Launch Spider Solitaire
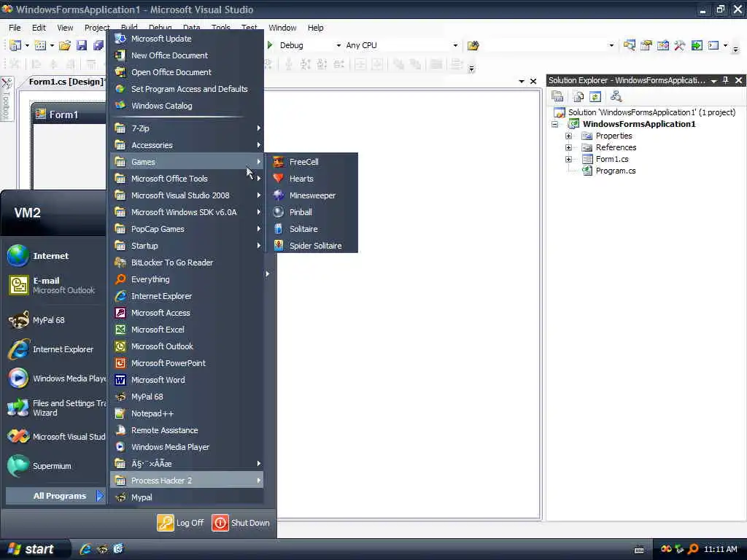Viewport: 747px width, 560px height. (x=311, y=246)
